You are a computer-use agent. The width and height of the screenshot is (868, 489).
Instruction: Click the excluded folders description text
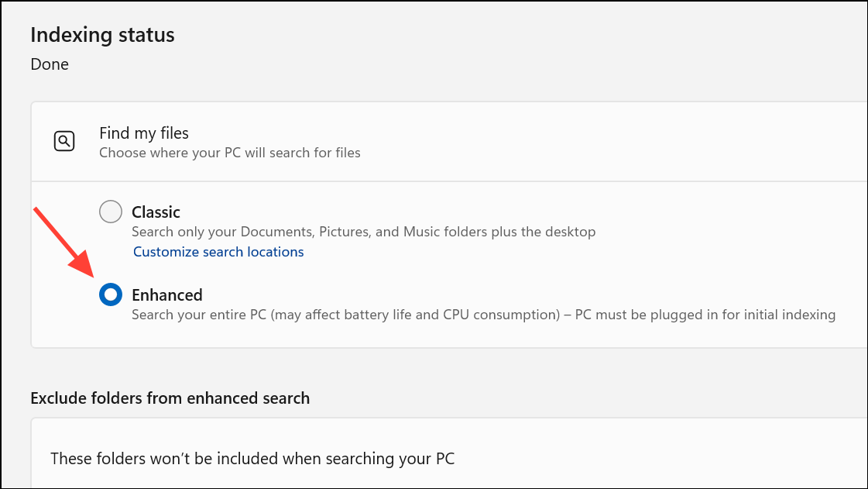[x=251, y=458]
